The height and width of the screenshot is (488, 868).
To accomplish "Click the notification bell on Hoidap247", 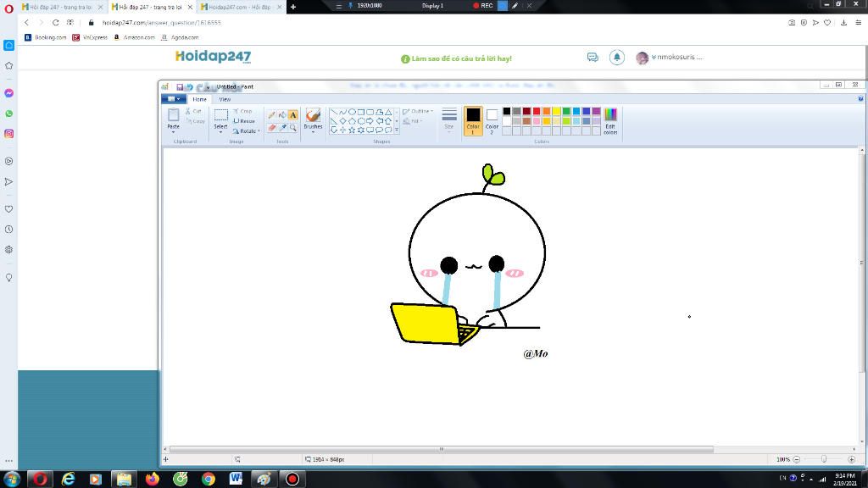I will (617, 57).
